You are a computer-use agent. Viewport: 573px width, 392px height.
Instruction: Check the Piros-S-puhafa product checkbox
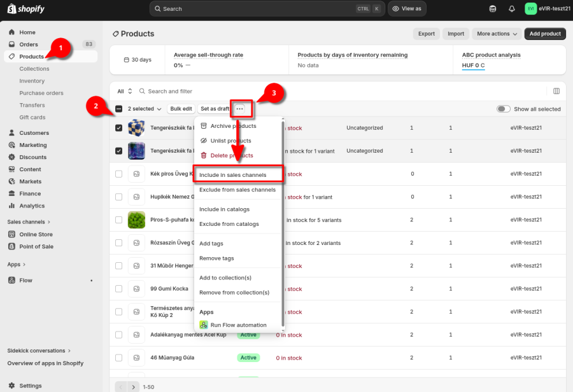[x=119, y=220]
